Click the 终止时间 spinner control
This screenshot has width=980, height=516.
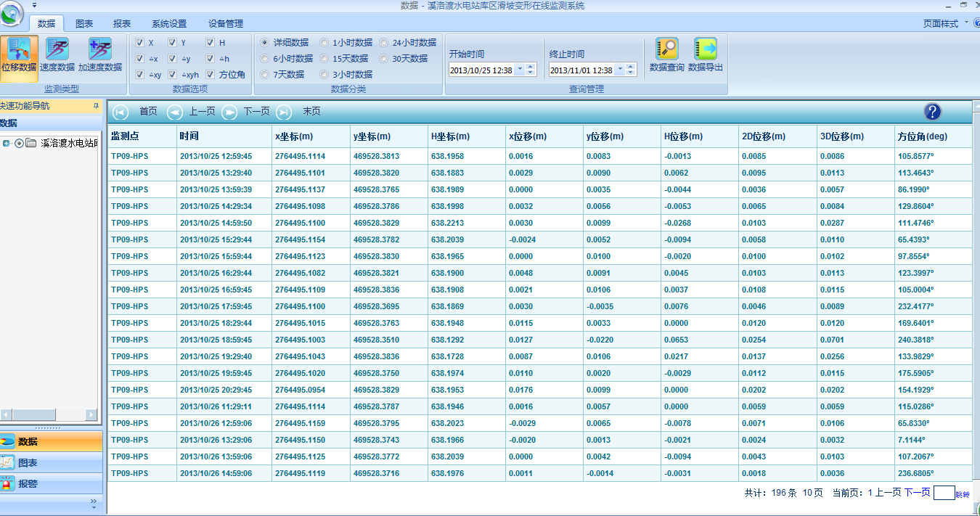pos(631,70)
